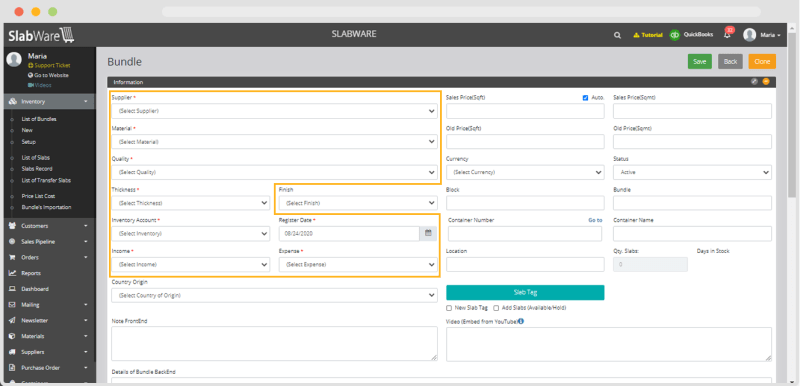Click the Reports chart icon
The height and width of the screenshot is (386, 800).
click(13, 273)
